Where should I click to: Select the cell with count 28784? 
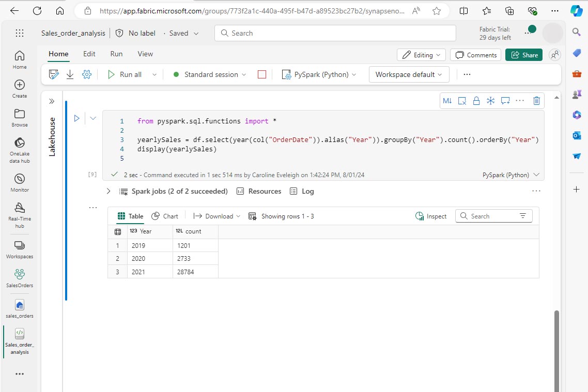[x=195, y=272]
